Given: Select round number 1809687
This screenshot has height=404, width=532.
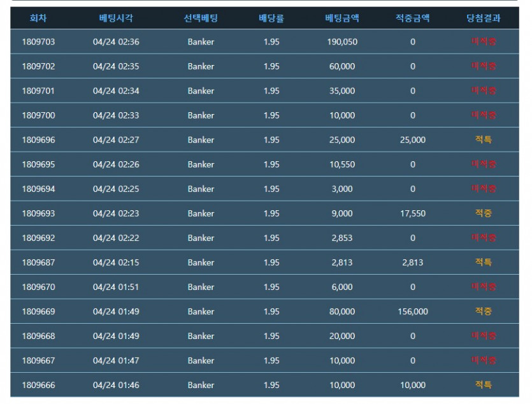Looking at the screenshot, I should [x=38, y=263].
